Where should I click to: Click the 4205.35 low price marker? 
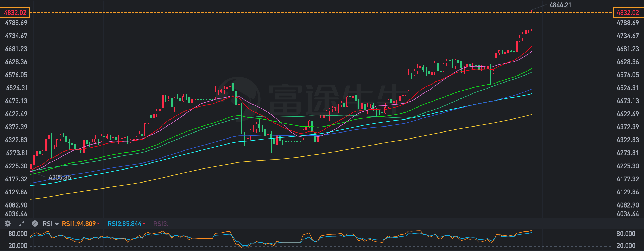60,177
